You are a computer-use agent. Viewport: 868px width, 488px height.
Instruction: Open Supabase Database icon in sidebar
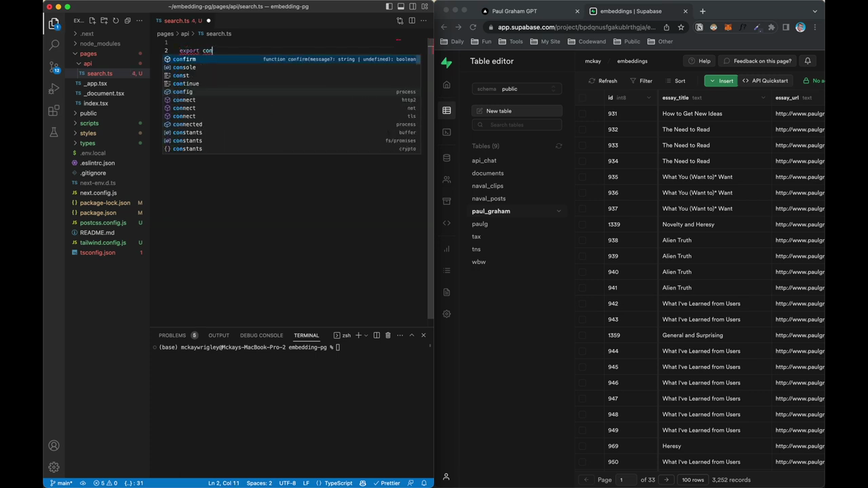point(446,158)
